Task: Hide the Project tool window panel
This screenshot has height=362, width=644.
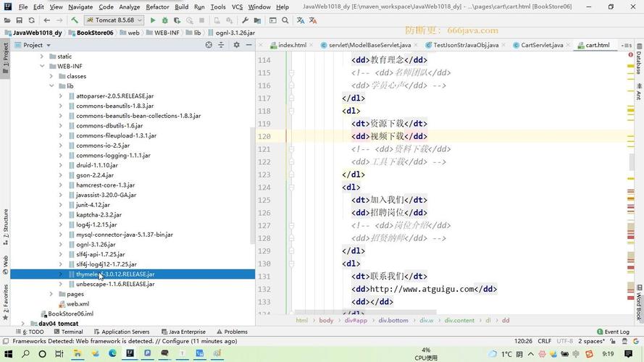Action: (x=248, y=45)
